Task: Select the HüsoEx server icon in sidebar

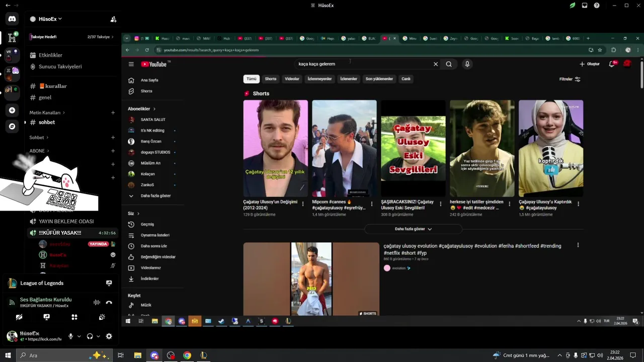Action: tap(12, 38)
